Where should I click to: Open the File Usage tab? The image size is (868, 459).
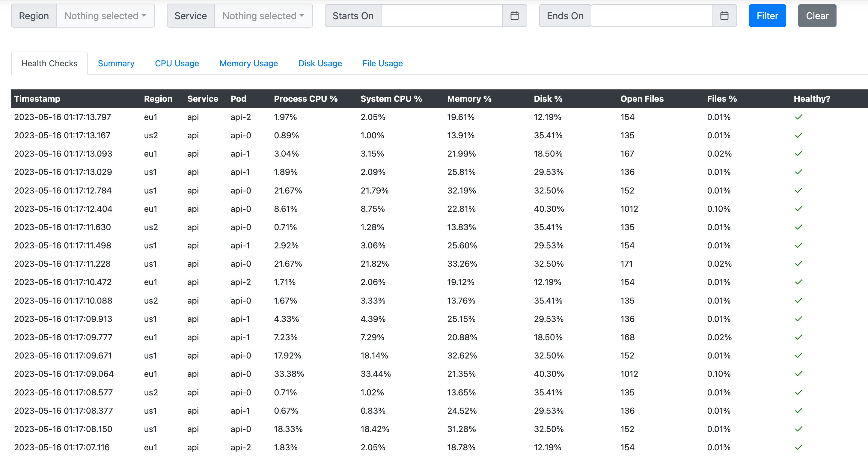[382, 63]
